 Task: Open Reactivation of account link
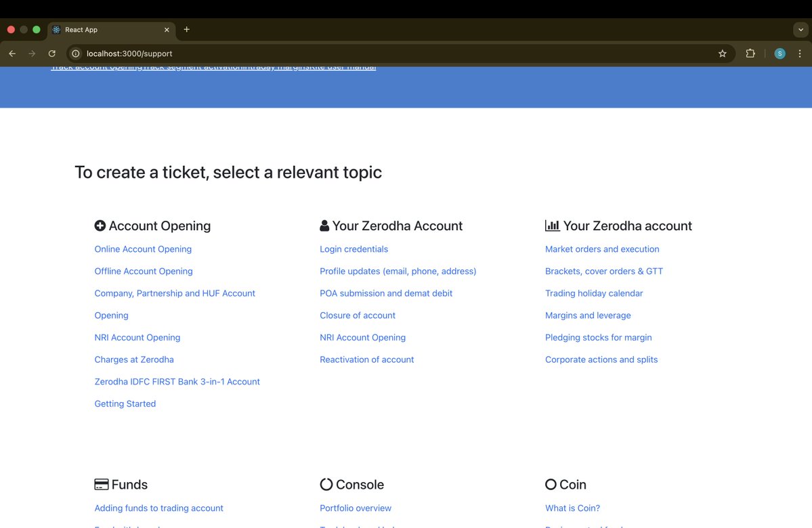[x=366, y=359]
